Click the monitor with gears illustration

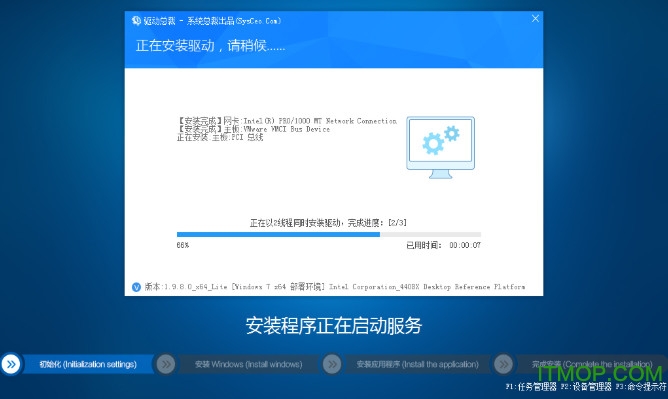(440, 147)
